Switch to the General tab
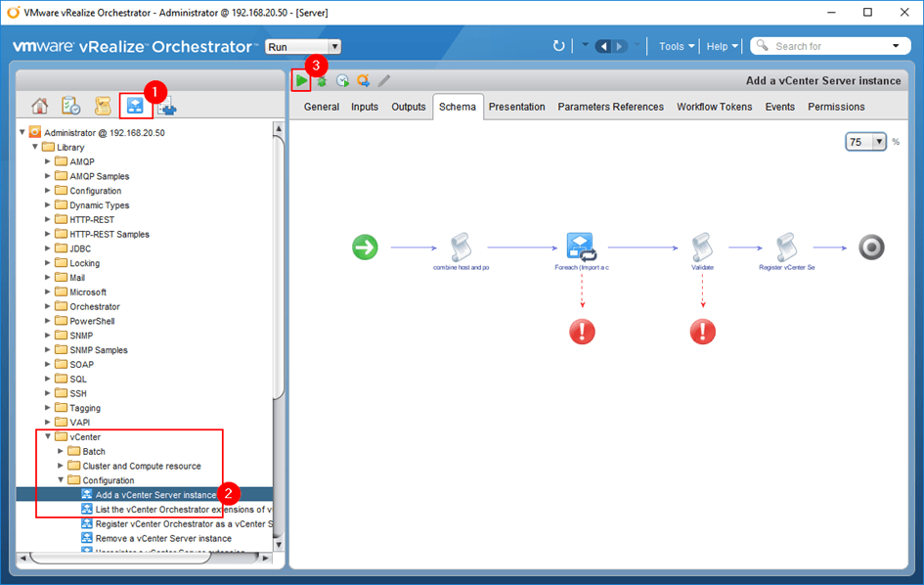 (x=322, y=107)
